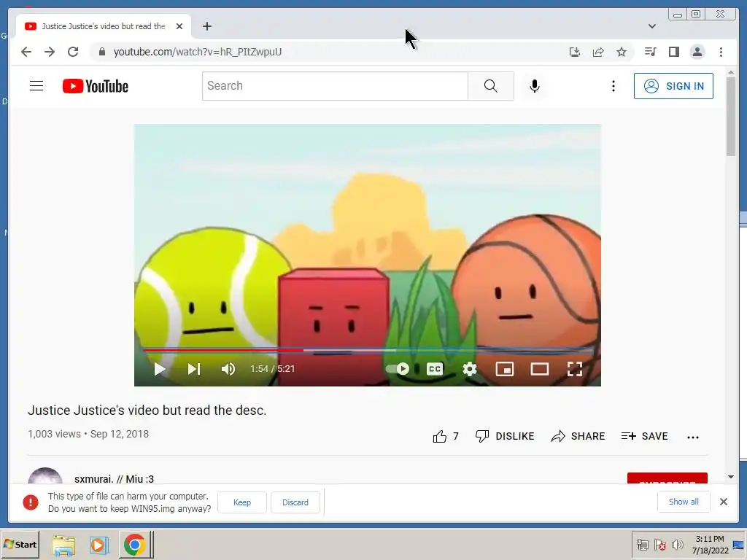Open the sxmurai. // Miu :3 channel
The image size is (747, 560).
pos(114,479)
